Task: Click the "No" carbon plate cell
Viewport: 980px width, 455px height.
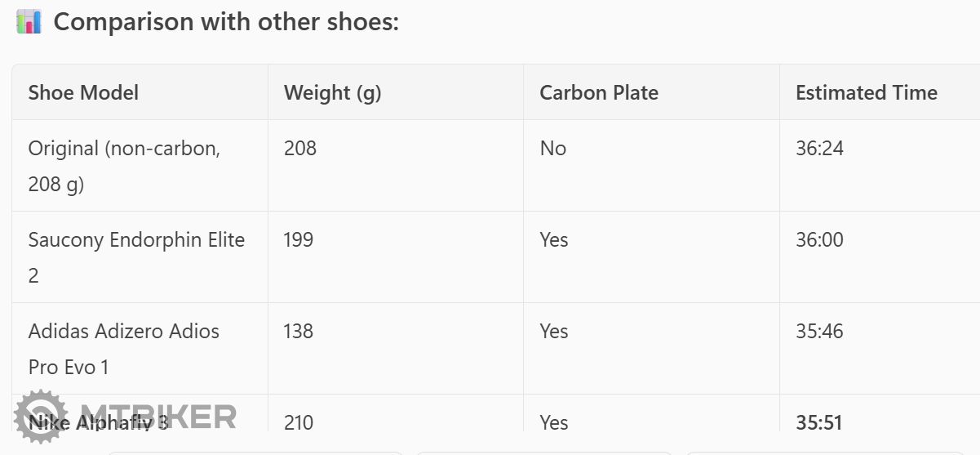Action: tap(552, 149)
